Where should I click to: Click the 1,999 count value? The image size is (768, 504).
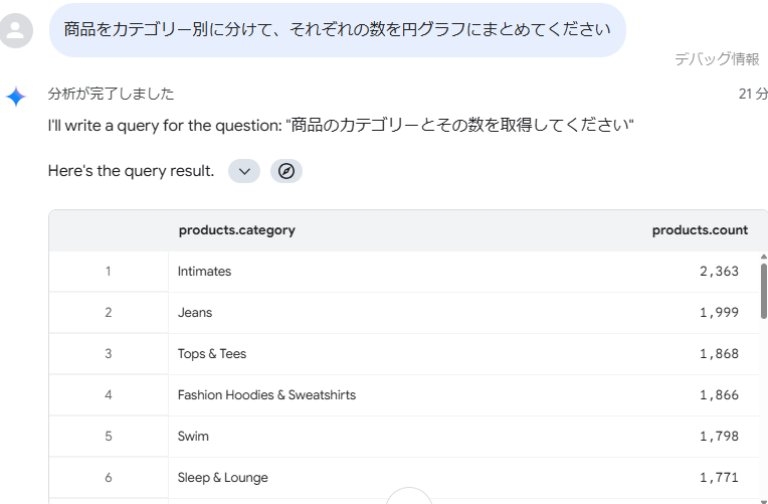(719, 312)
